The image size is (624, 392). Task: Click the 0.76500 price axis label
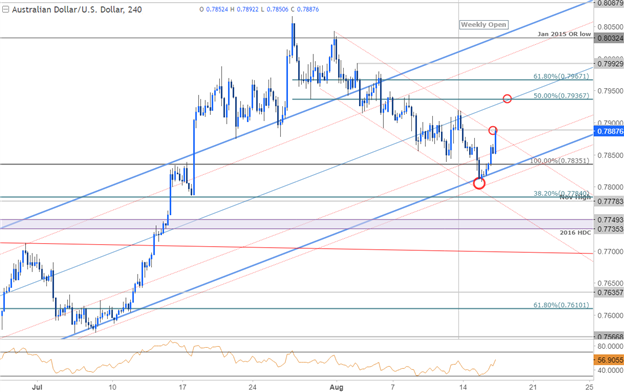(x=610, y=283)
